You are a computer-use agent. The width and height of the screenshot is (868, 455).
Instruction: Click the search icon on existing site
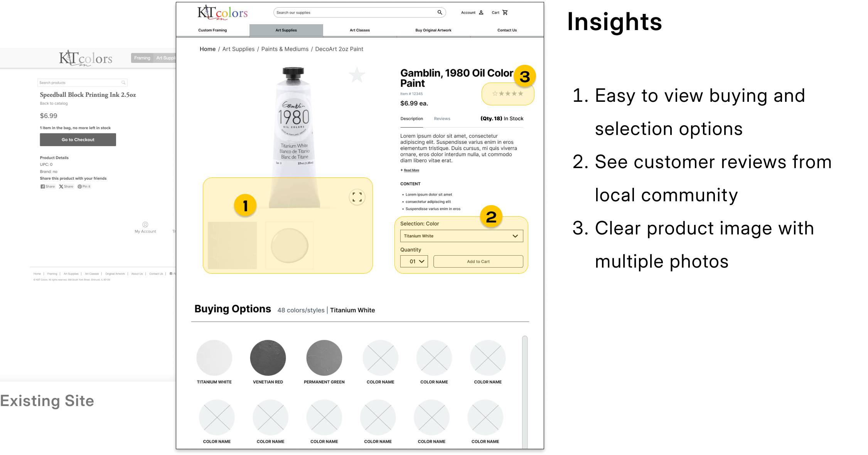123,83
